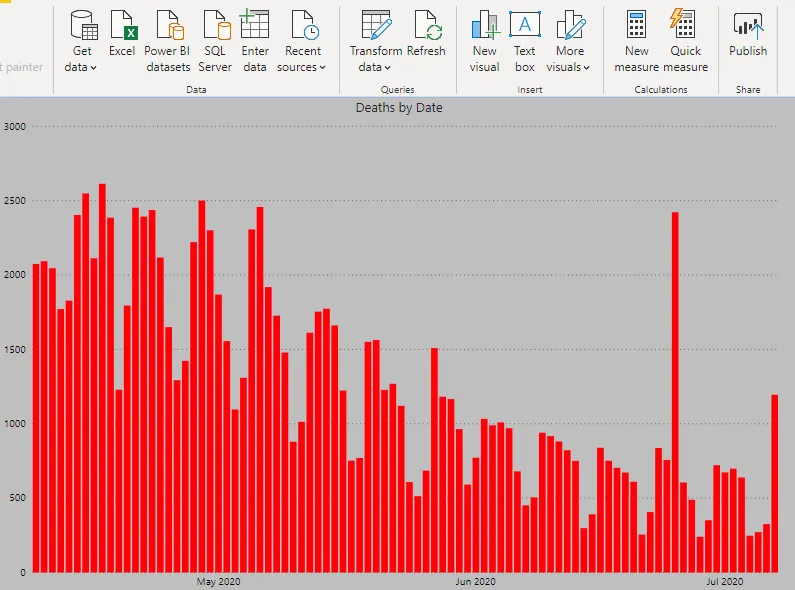
Task: Click the 2500 y-axis value
Action: pyautogui.click(x=15, y=201)
